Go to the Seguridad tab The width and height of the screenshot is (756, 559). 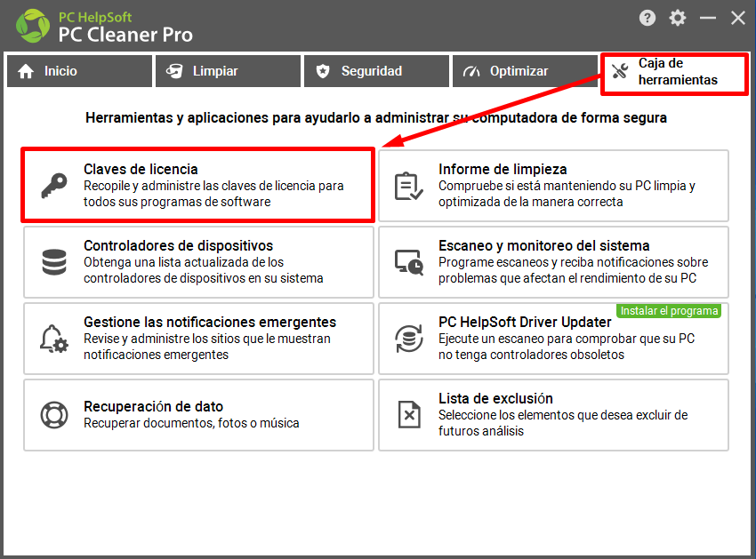click(x=376, y=71)
